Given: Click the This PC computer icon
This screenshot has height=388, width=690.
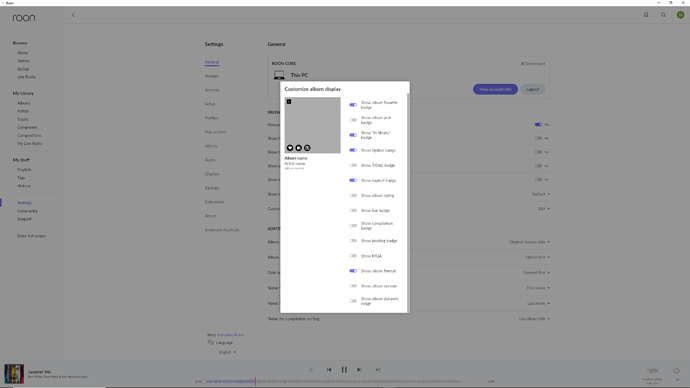Looking at the screenshot, I should (279, 75).
